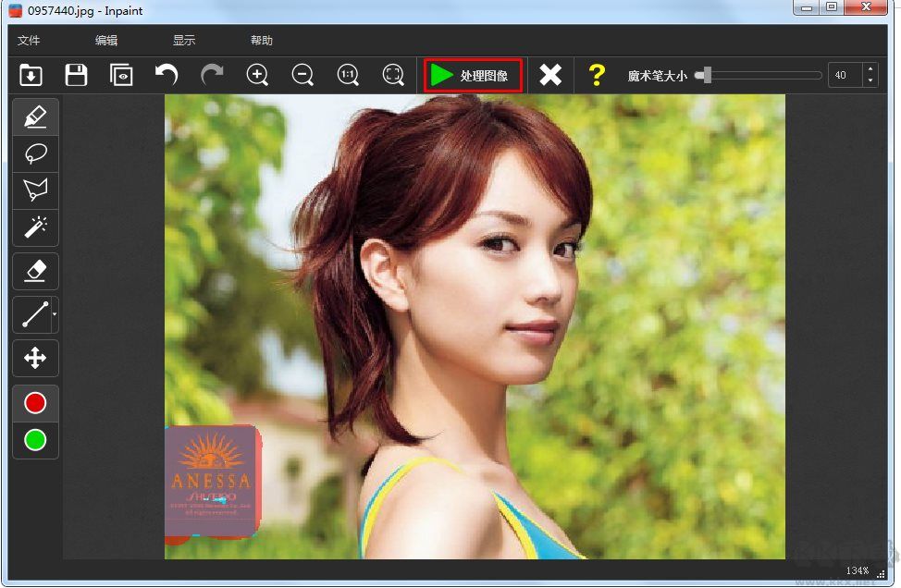Select the red marker drawing tool
The height and width of the screenshot is (588, 901).
(34, 116)
